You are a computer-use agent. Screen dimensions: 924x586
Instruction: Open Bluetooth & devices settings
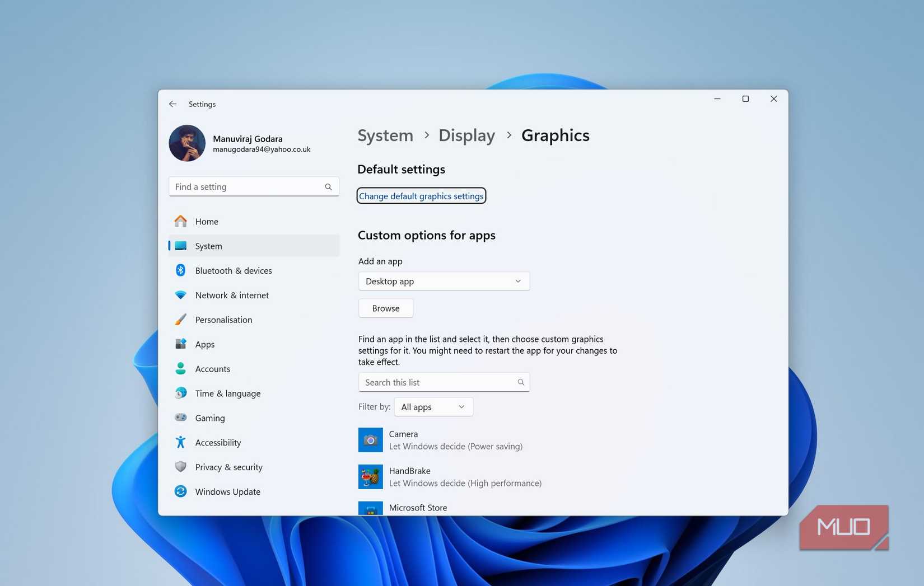pyautogui.click(x=254, y=270)
